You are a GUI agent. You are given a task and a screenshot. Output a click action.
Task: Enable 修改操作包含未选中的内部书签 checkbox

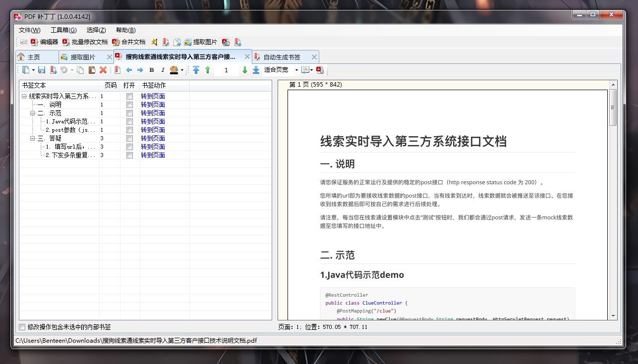point(22,327)
